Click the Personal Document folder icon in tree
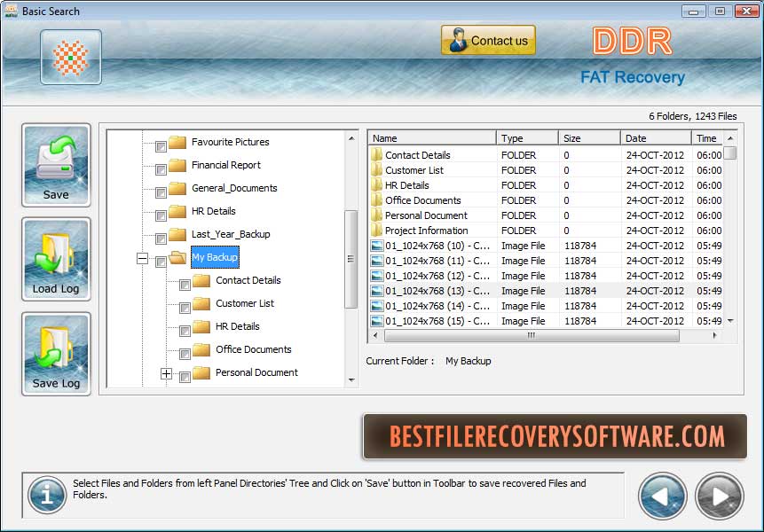 coord(201,372)
